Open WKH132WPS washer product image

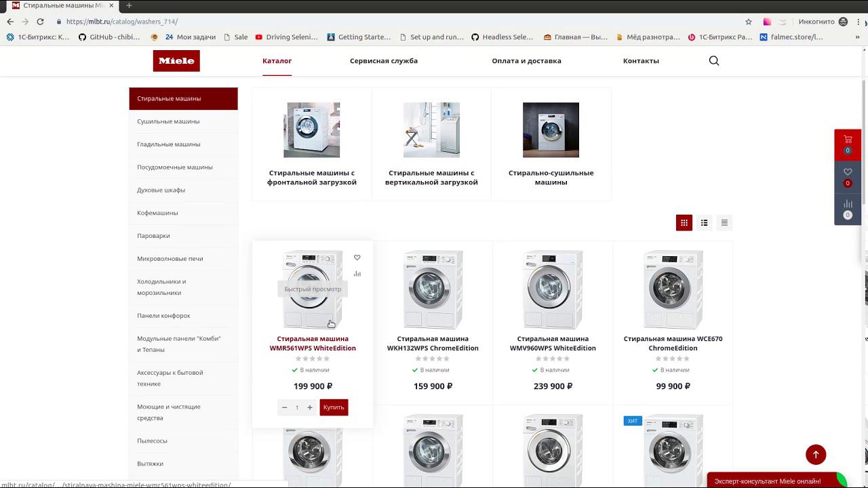433,289
